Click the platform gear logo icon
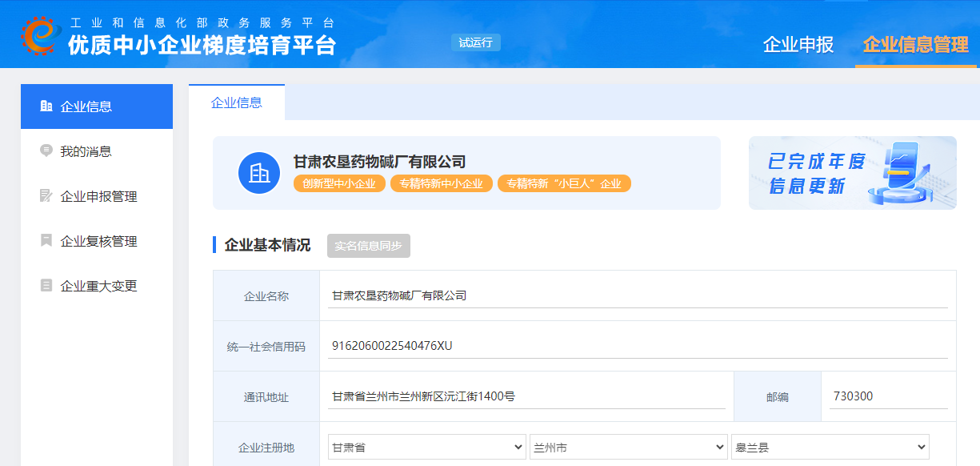The width and height of the screenshot is (980, 466). click(41, 35)
